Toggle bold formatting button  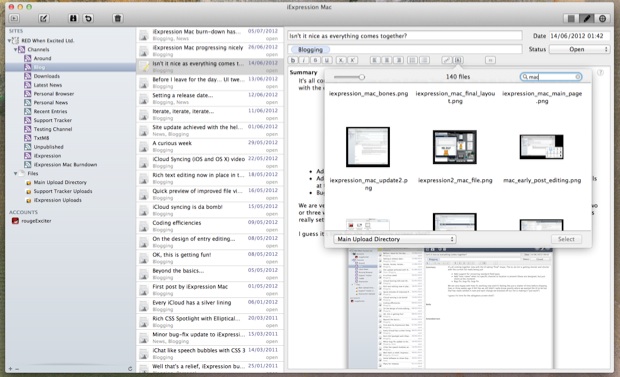(x=293, y=60)
